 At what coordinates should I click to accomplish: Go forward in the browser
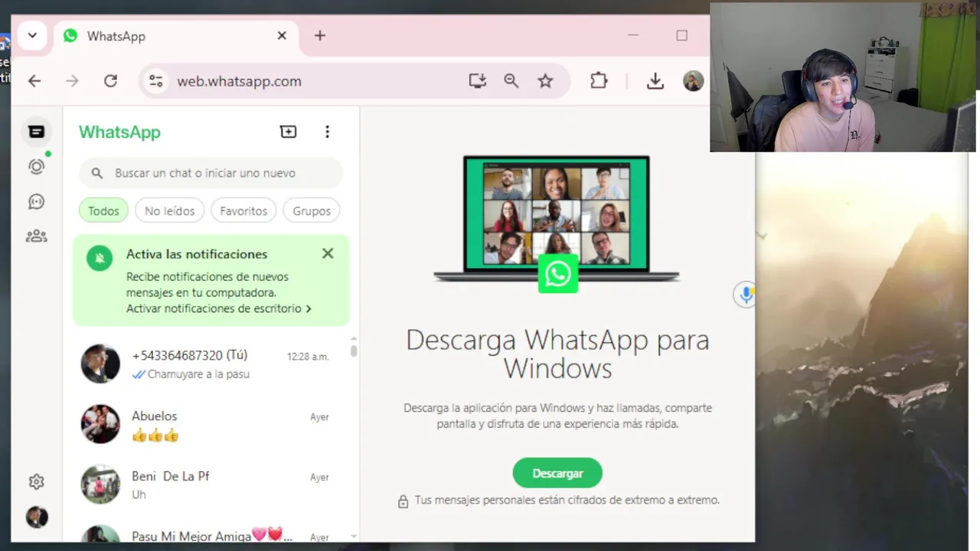click(72, 80)
